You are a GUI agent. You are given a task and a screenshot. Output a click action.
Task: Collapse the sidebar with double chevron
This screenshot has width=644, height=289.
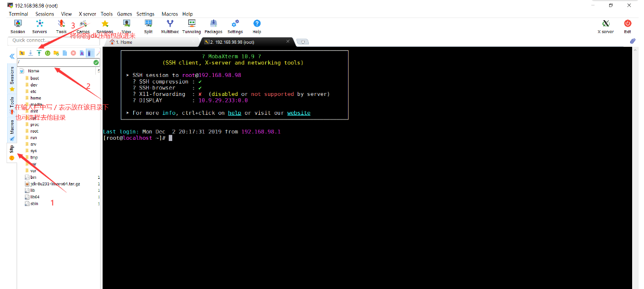pos(11,56)
